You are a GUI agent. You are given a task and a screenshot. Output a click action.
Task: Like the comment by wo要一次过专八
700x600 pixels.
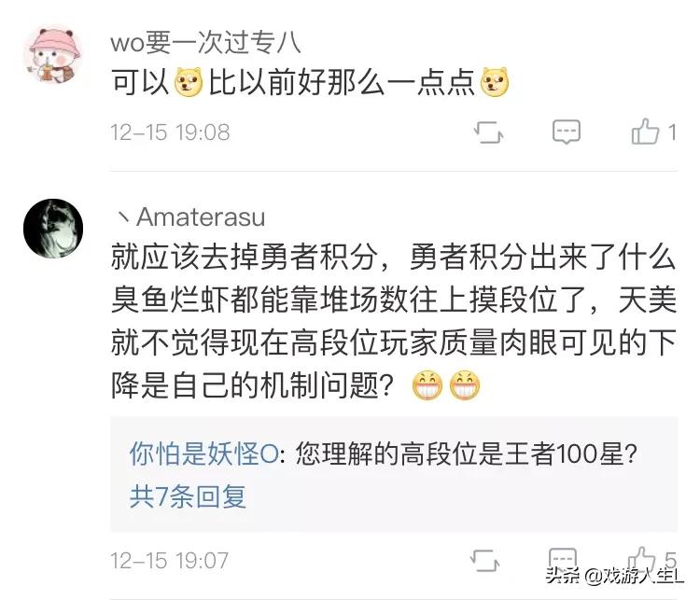[645, 132]
